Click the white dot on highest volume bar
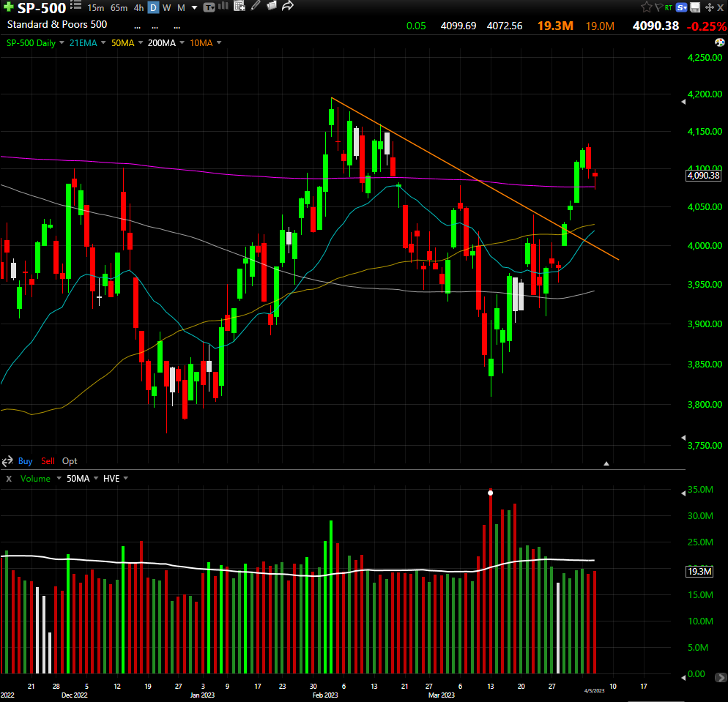The image size is (728, 702). click(x=490, y=493)
